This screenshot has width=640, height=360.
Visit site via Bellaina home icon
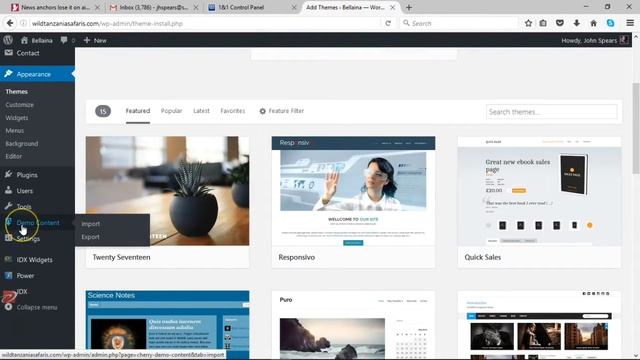click(x=24, y=40)
